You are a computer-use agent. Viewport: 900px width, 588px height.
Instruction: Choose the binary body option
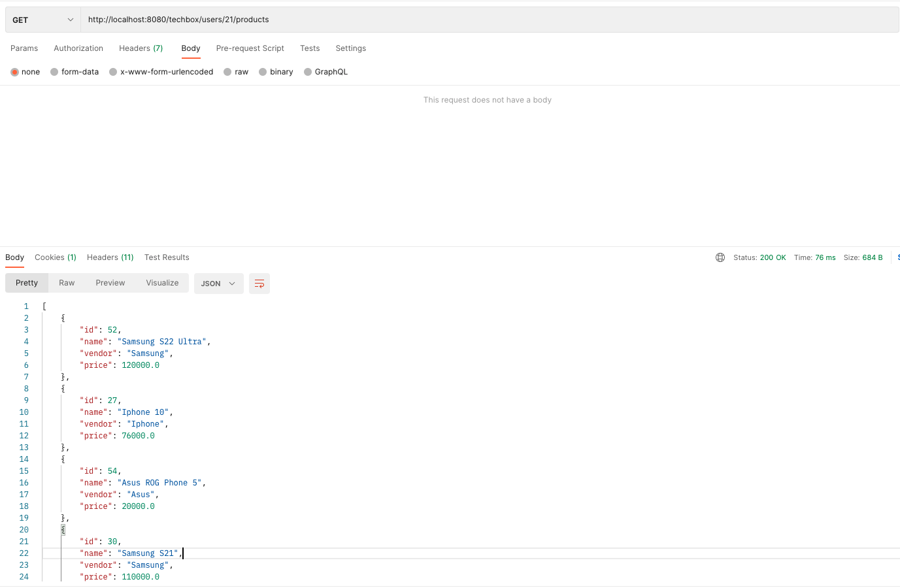pyautogui.click(x=263, y=72)
